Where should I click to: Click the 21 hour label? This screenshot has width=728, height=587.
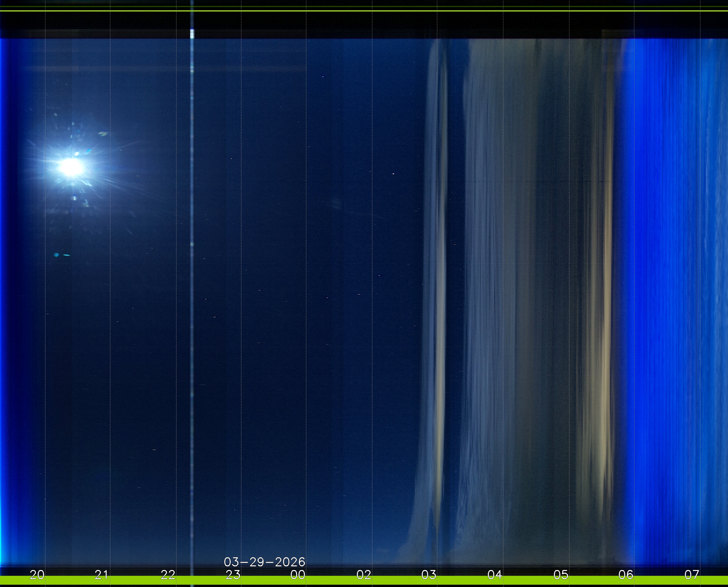[x=101, y=574]
